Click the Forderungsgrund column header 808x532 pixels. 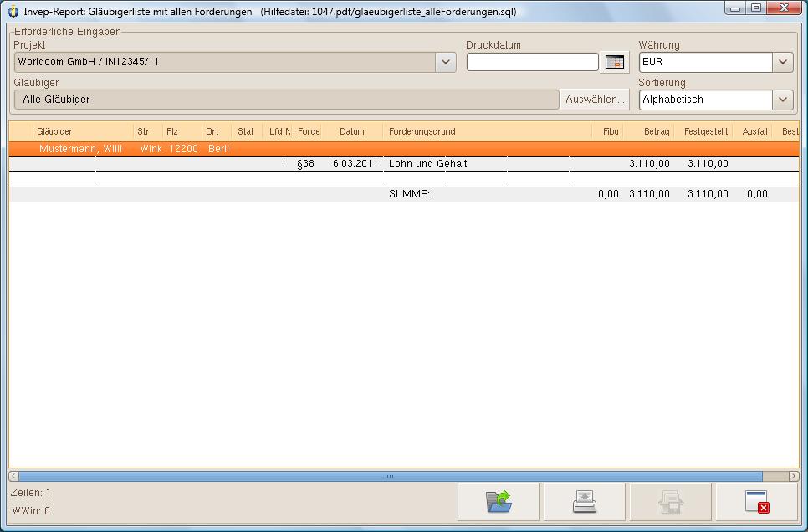point(487,131)
